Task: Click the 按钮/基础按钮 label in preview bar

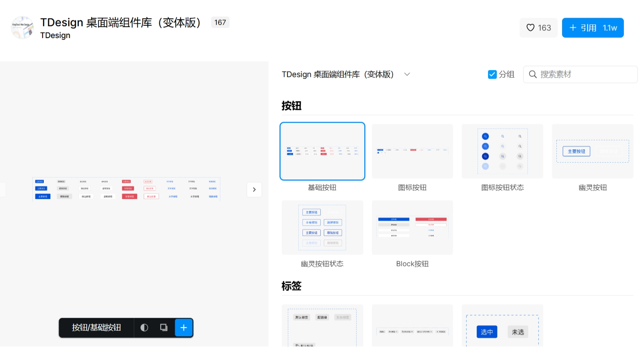Action: pos(96,328)
